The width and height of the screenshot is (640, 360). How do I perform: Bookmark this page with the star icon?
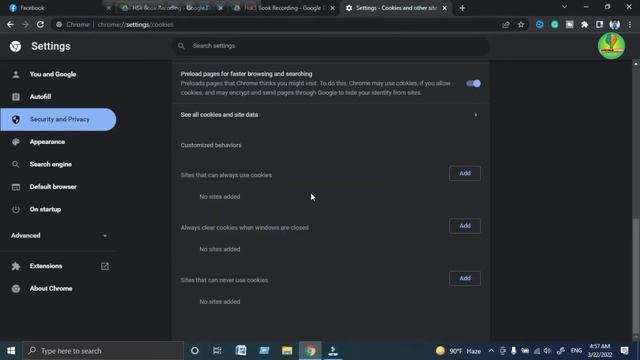(521, 24)
